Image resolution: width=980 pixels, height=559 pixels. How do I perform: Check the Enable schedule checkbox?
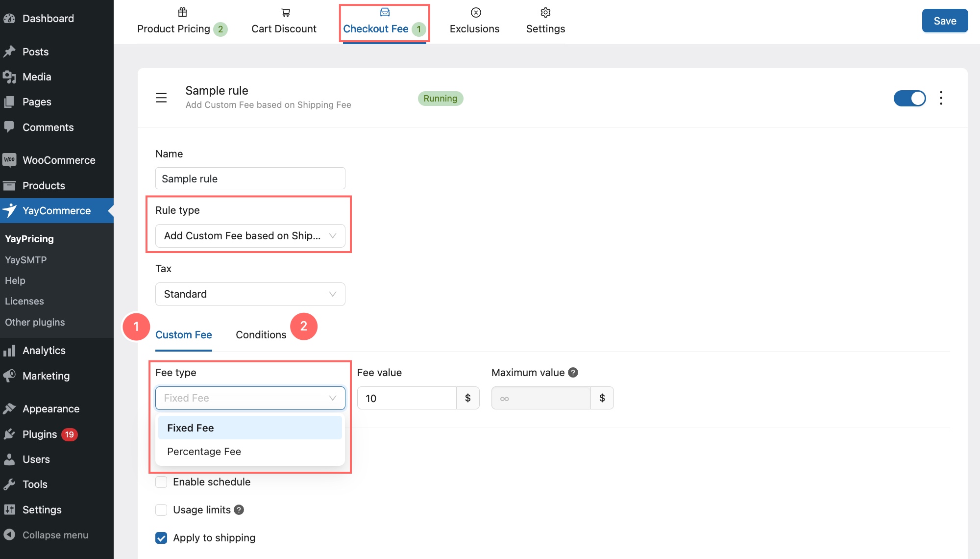pyautogui.click(x=161, y=482)
